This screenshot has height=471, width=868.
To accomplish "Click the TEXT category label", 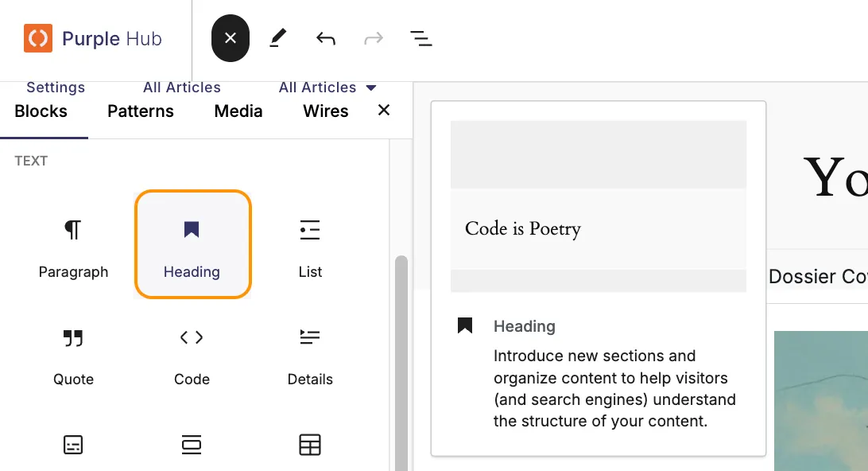I will [31, 161].
